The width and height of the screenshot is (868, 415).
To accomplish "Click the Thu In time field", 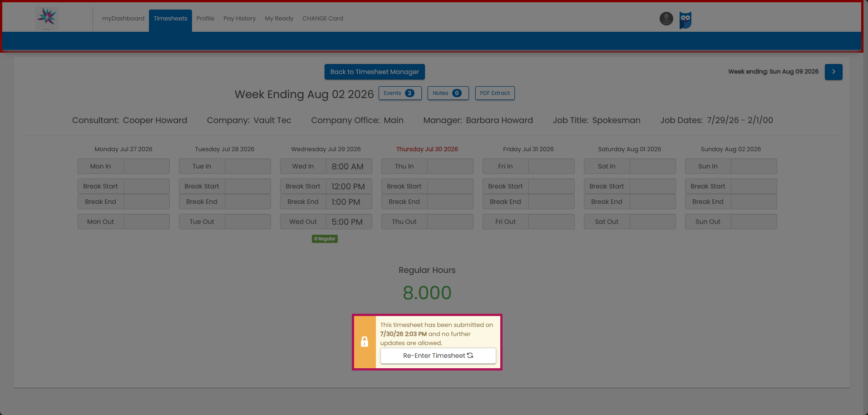I will [x=450, y=166].
